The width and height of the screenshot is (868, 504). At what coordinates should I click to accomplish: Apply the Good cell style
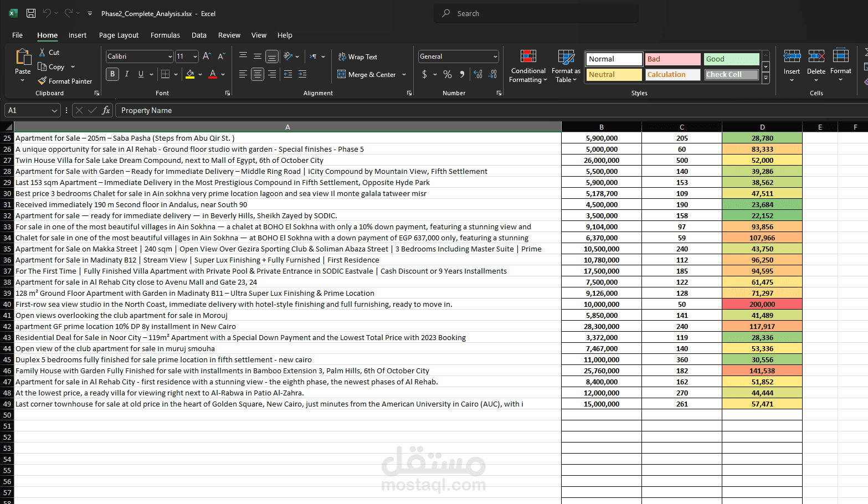(x=731, y=59)
